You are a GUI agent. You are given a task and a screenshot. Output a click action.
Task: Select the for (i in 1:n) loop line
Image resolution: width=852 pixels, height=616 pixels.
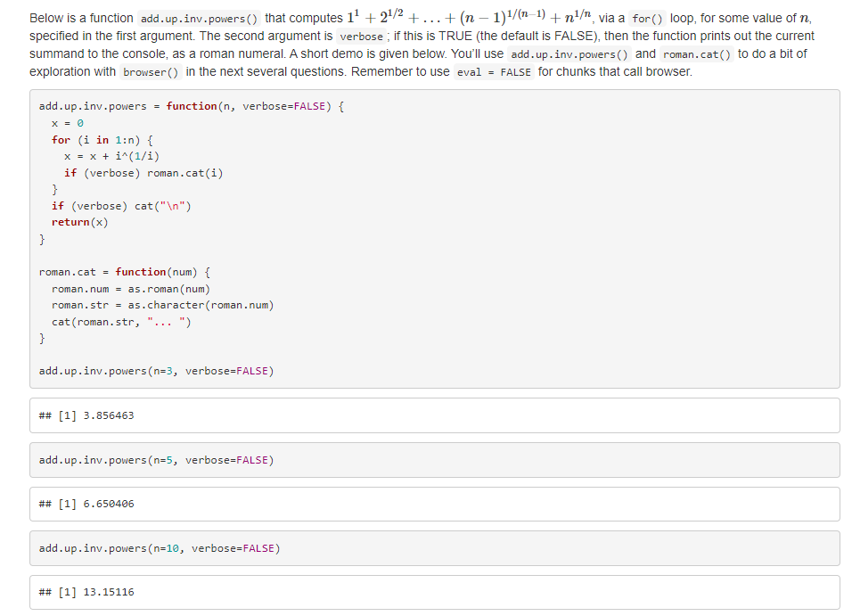102,140
